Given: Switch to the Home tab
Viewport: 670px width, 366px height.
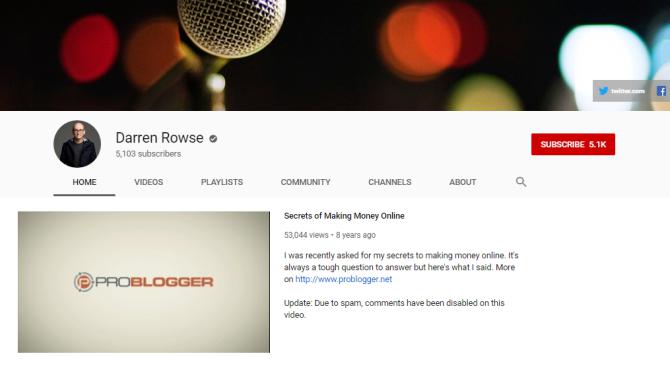Looking at the screenshot, I should coord(84,182).
